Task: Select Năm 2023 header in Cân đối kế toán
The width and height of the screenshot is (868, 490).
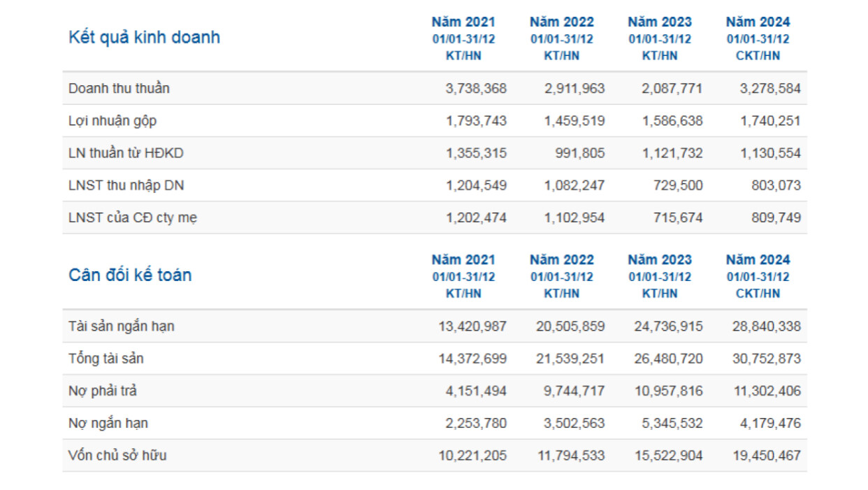Action: click(660, 260)
